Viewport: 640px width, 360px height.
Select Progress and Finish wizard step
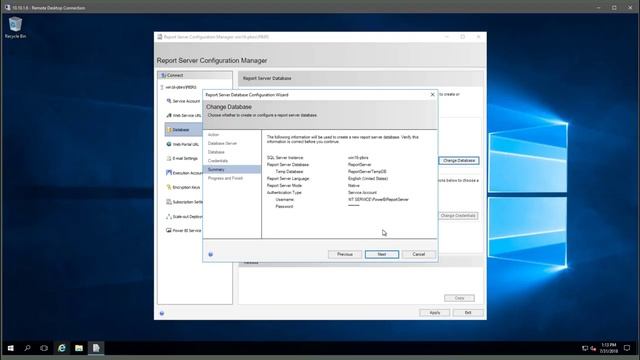225,178
